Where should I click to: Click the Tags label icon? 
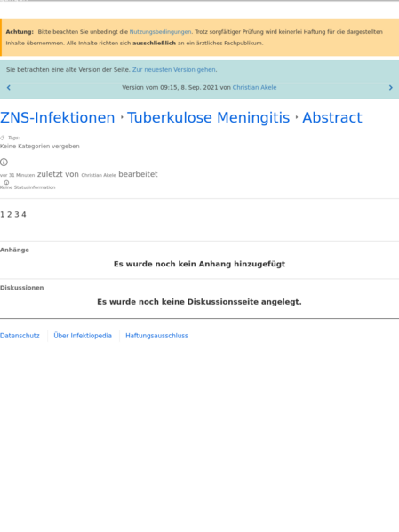3,138
